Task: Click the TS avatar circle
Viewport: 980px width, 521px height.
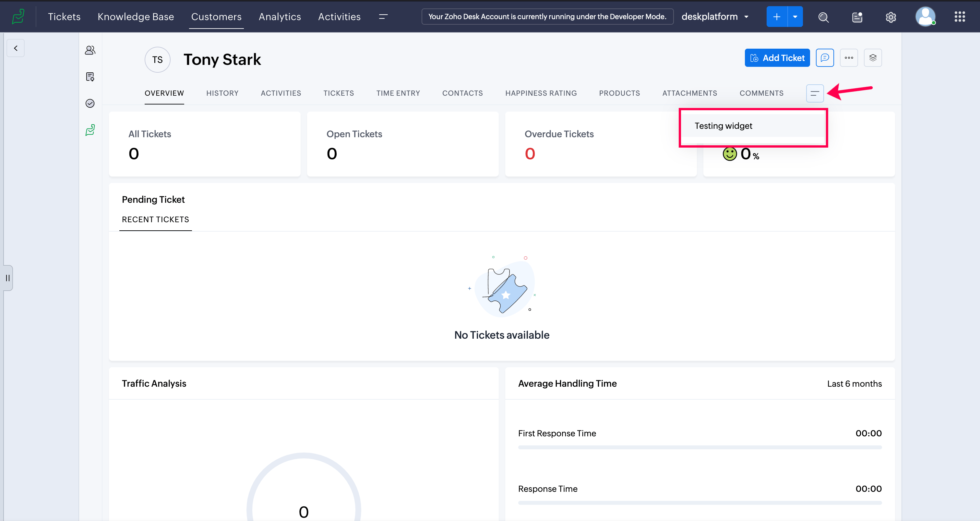Action: tap(158, 60)
